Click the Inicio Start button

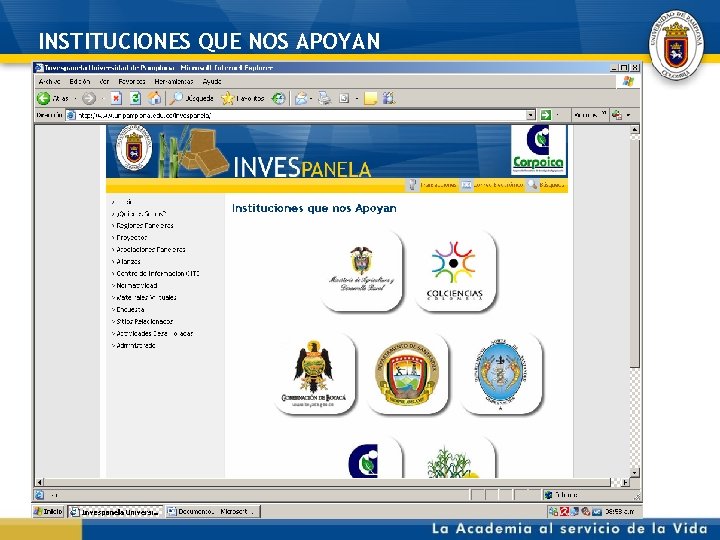pos(49,511)
